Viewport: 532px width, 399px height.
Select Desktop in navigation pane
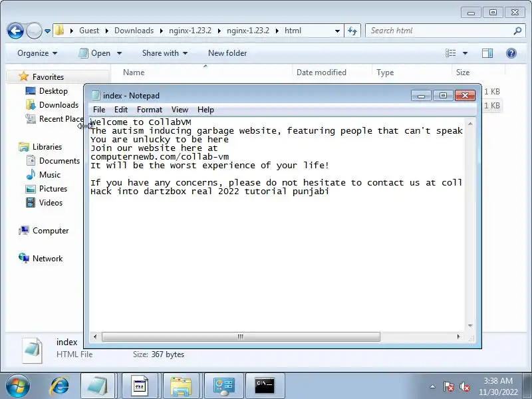click(53, 91)
